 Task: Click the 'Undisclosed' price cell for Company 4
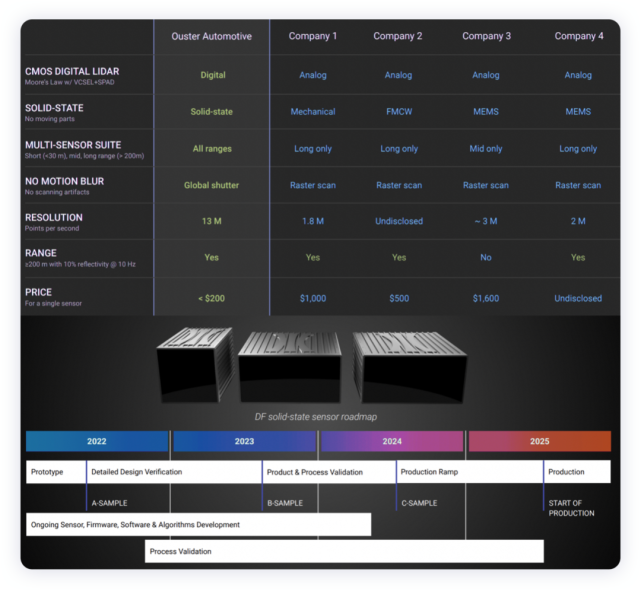coord(578,298)
